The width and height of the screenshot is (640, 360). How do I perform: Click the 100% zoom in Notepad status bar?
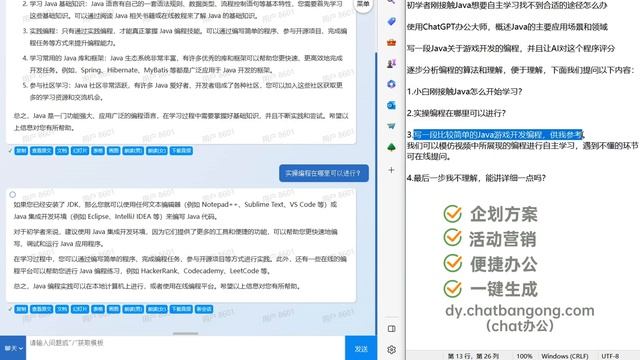524,356
